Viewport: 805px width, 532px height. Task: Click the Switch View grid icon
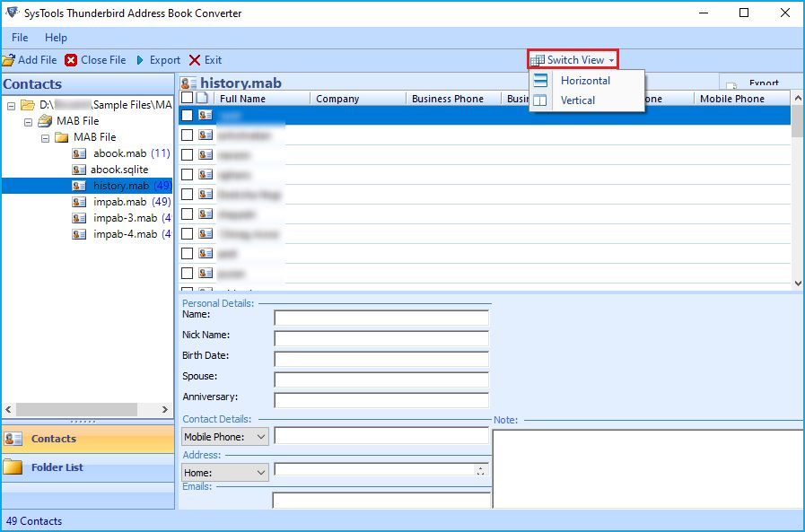click(537, 60)
